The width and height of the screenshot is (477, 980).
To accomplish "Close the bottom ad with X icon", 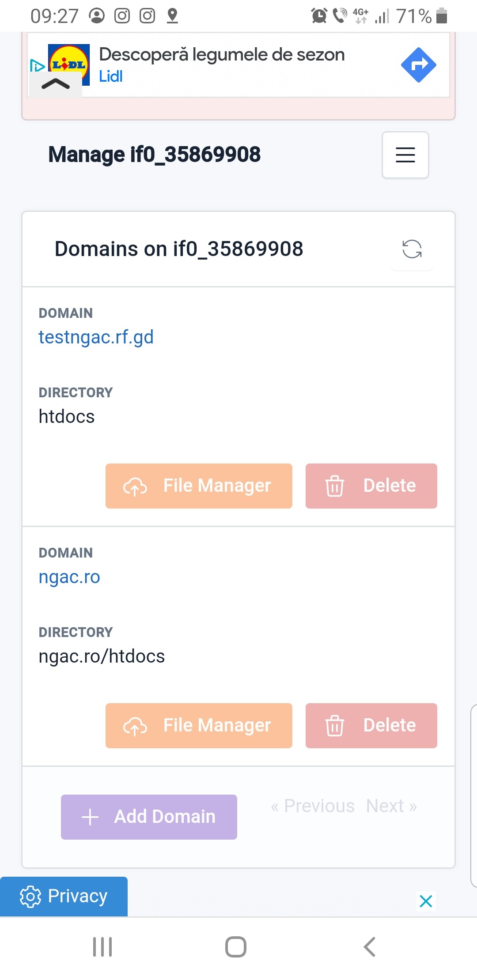I will tap(426, 901).
